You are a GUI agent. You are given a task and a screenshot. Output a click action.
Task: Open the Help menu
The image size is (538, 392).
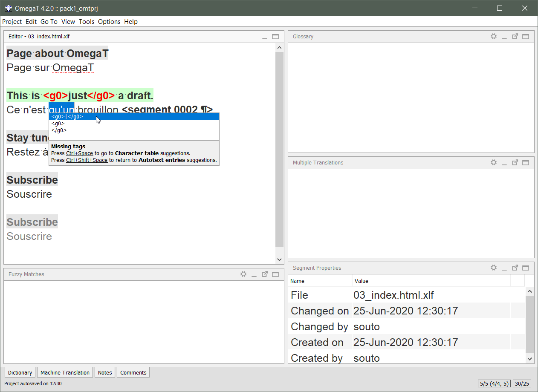pyautogui.click(x=131, y=22)
